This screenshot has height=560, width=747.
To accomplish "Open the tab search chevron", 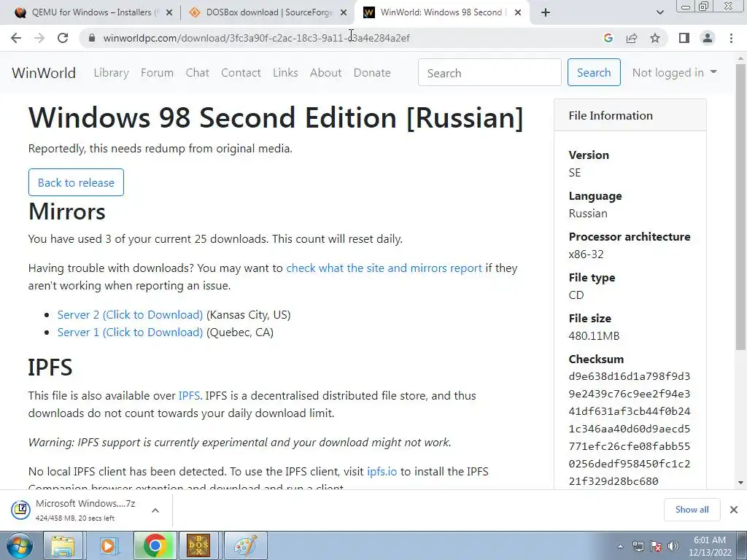I will click(x=659, y=12).
